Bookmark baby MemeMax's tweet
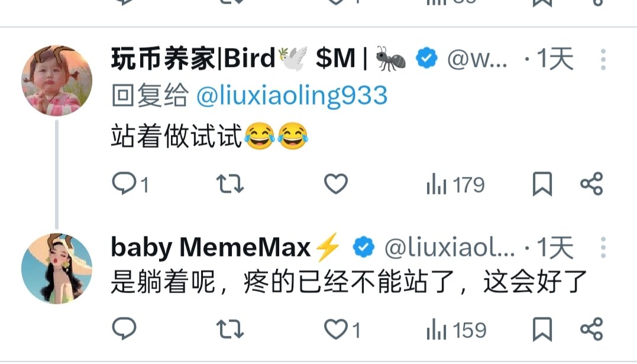Viewport: 637px width, 364px height. point(542,329)
